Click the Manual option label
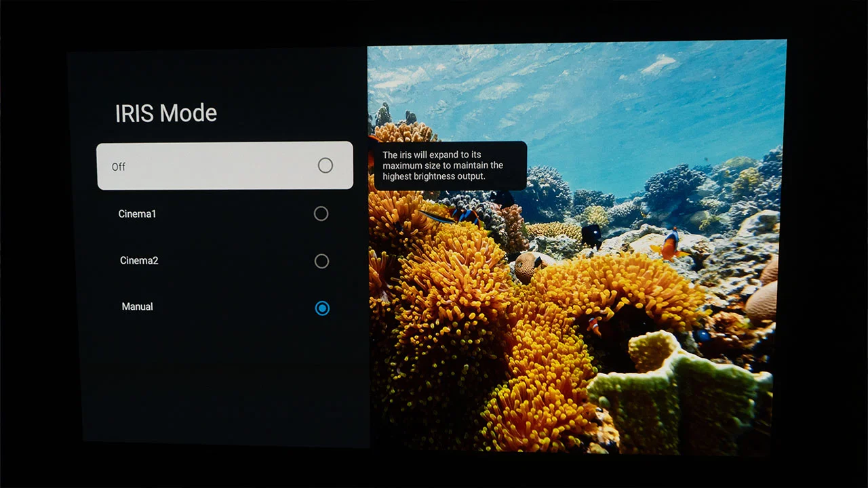868x488 pixels. [x=137, y=307]
